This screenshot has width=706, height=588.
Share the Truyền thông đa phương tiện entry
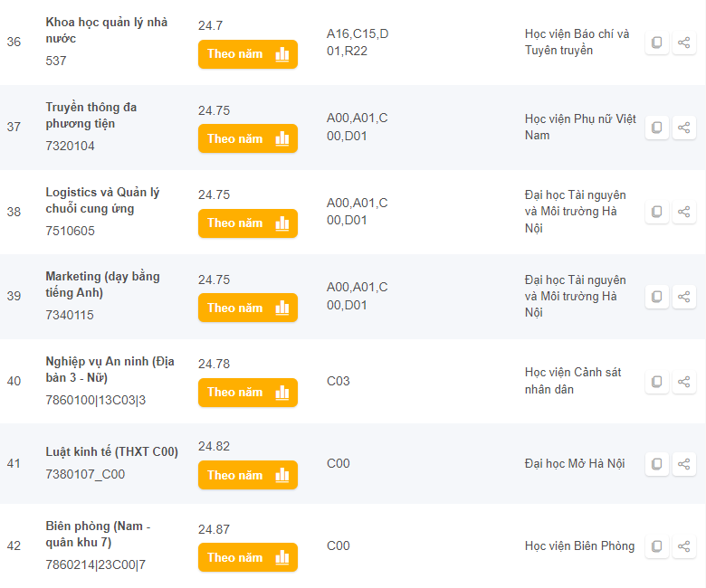[x=684, y=128]
